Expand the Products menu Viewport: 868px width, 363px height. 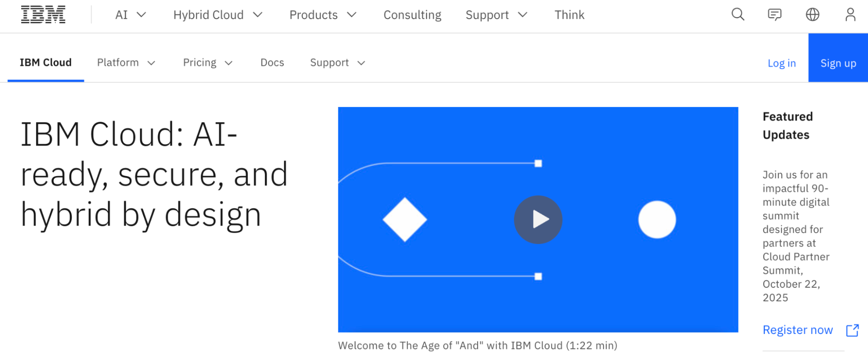coord(323,15)
